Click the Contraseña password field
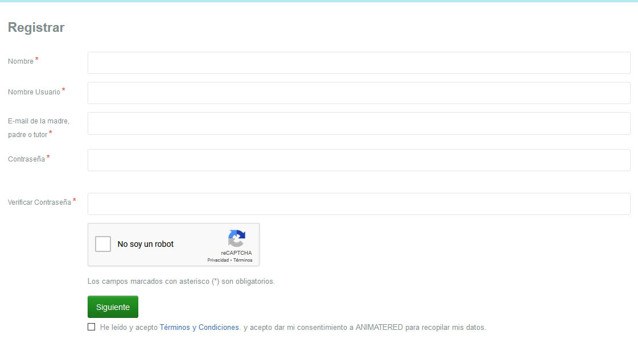Viewport: 638px width, 364px height. [359, 160]
